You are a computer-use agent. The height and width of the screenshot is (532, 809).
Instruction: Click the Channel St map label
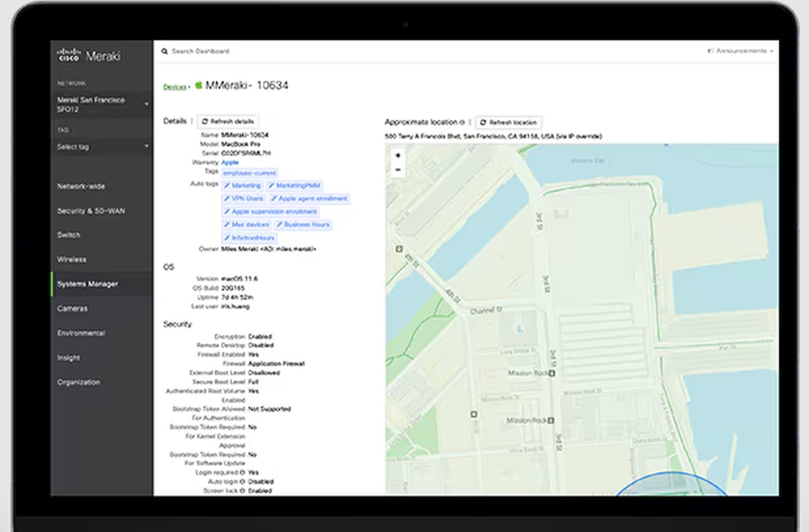[486, 310]
